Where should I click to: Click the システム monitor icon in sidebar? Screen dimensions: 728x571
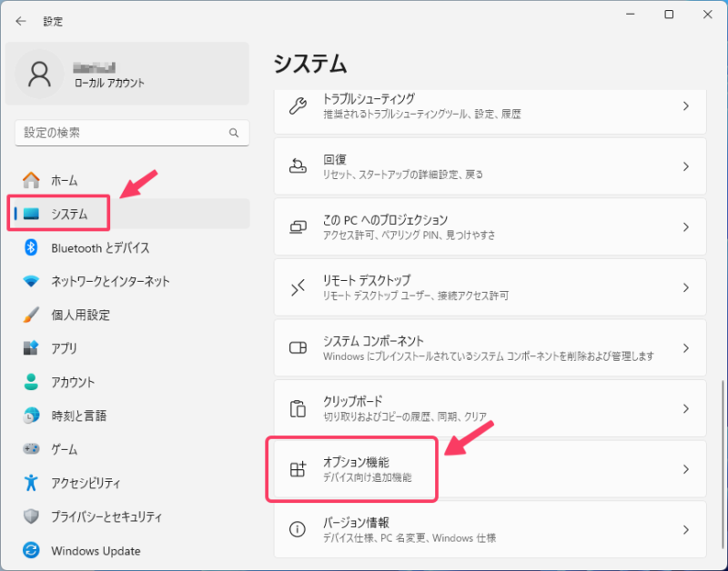click(x=31, y=214)
